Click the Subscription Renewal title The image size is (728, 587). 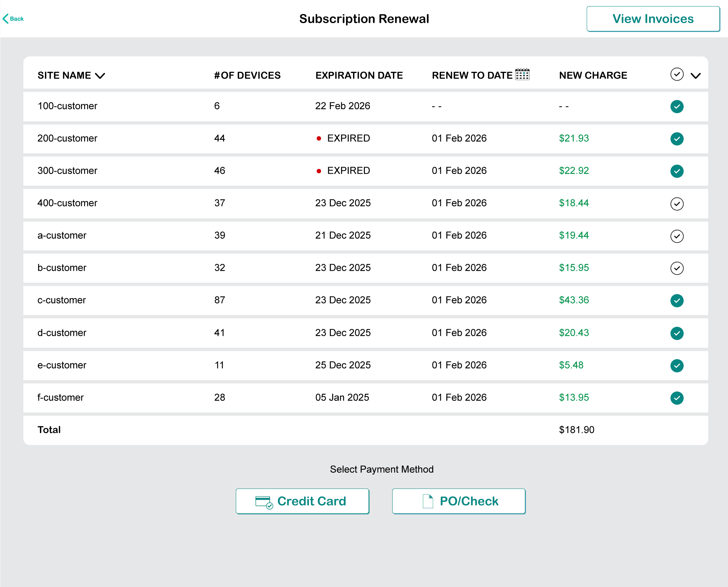point(364,19)
